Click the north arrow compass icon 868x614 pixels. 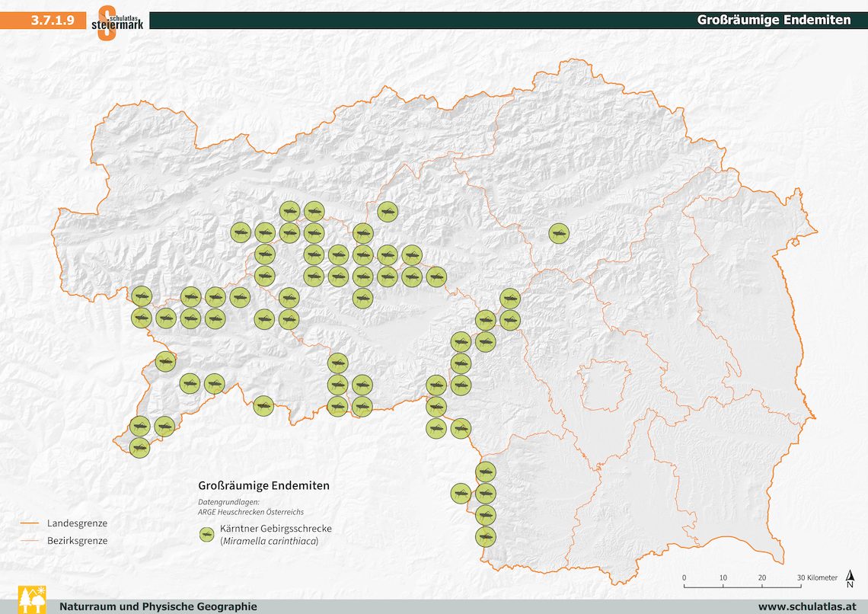coord(850,580)
